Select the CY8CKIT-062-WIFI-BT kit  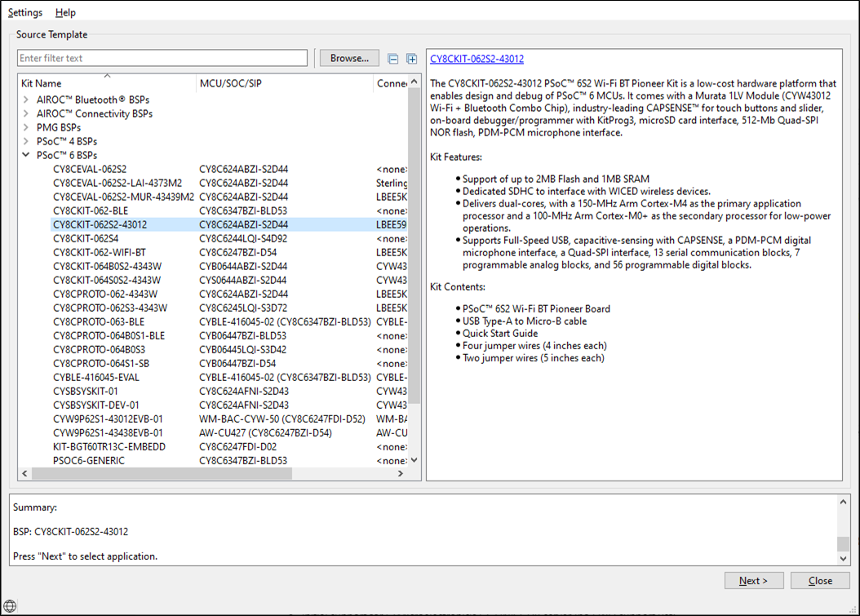point(100,252)
